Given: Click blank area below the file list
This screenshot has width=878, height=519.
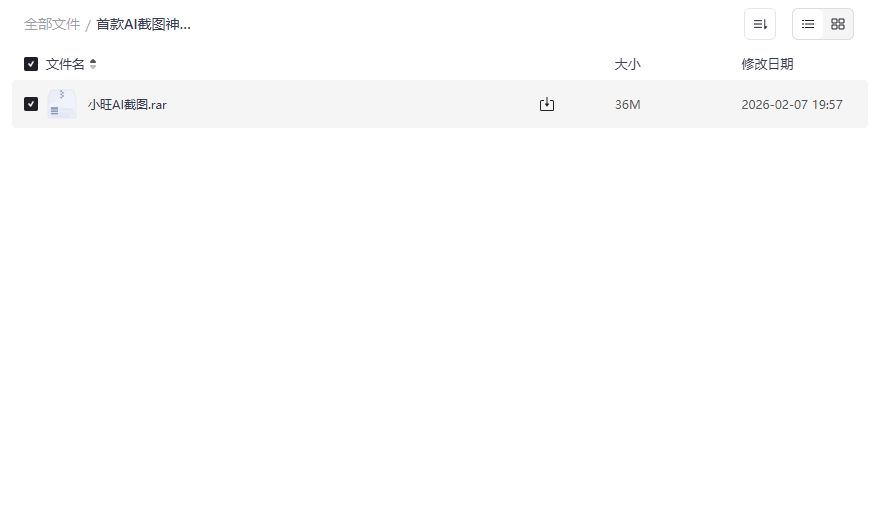Looking at the screenshot, I should tap(440, 320).
